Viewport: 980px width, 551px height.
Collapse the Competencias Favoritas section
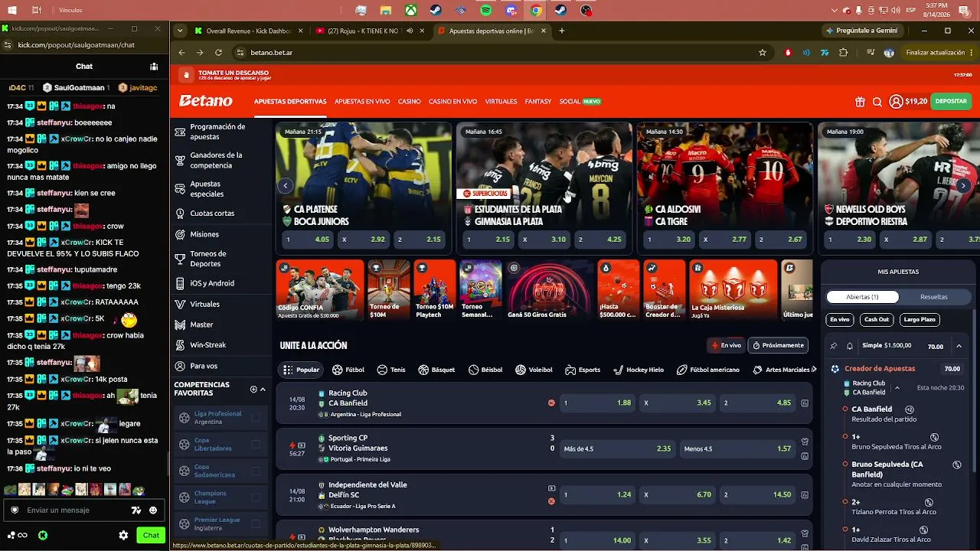pyautogui.click(x=263, y=390)
